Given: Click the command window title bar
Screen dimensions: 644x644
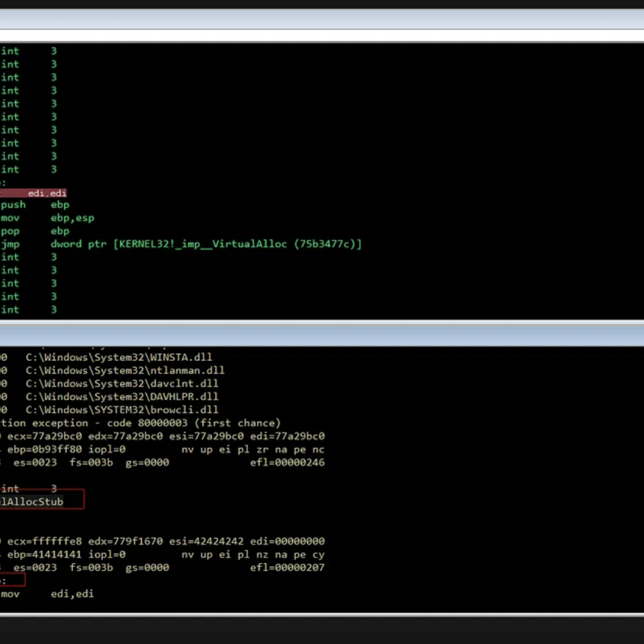Looking at the screenshot, I should coord(314,335).
